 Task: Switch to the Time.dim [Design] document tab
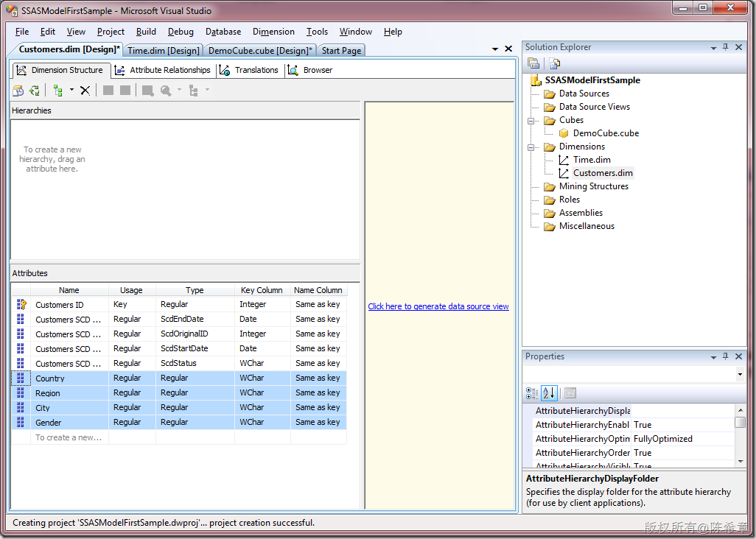tap(164, 51)
